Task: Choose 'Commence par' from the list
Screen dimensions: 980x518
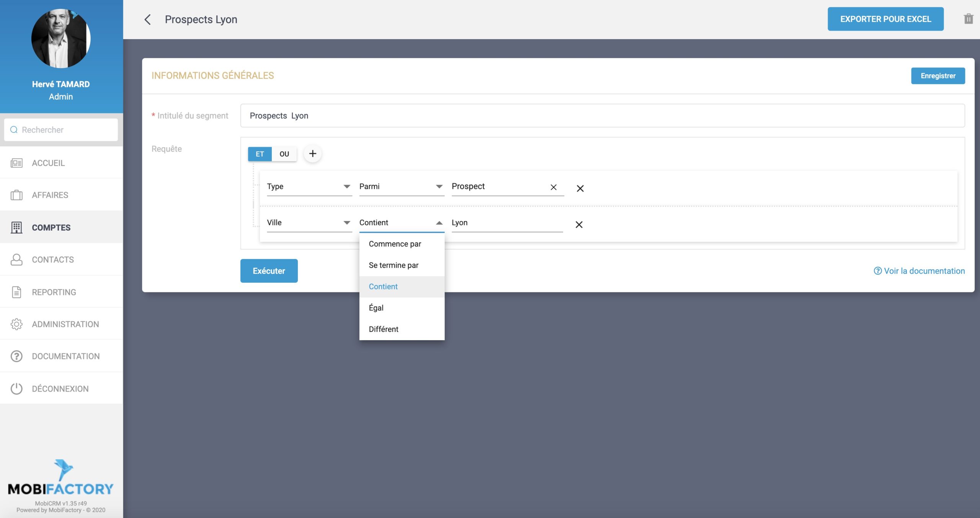Action: (395, 244)
